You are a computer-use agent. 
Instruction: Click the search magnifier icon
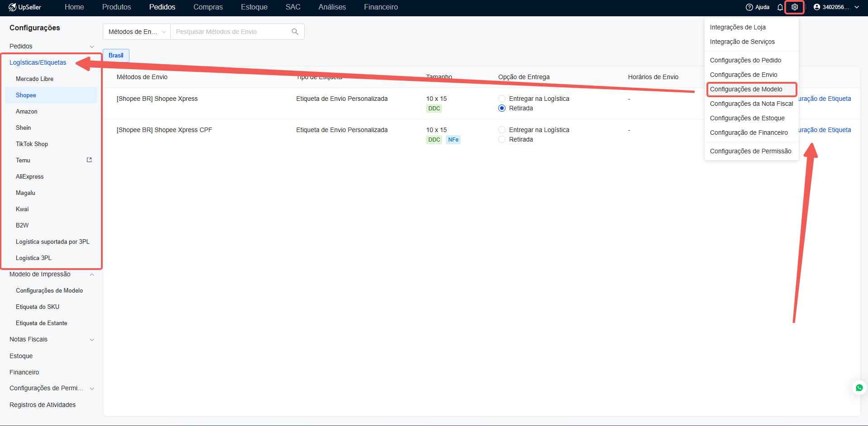(295, 32)
